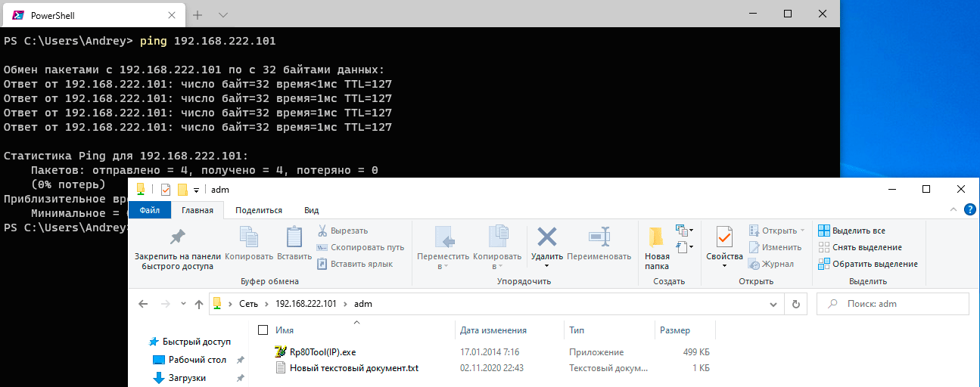Go back with the Explorer back arrow

click(x=143, y=304)
